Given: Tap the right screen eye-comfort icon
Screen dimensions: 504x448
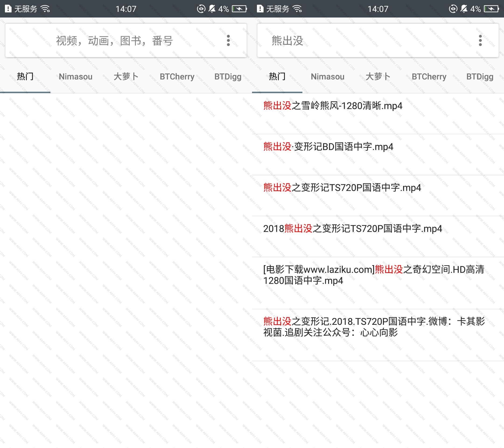Looking at the screenshot, I should pyautogui.click(x=453, y=9).
